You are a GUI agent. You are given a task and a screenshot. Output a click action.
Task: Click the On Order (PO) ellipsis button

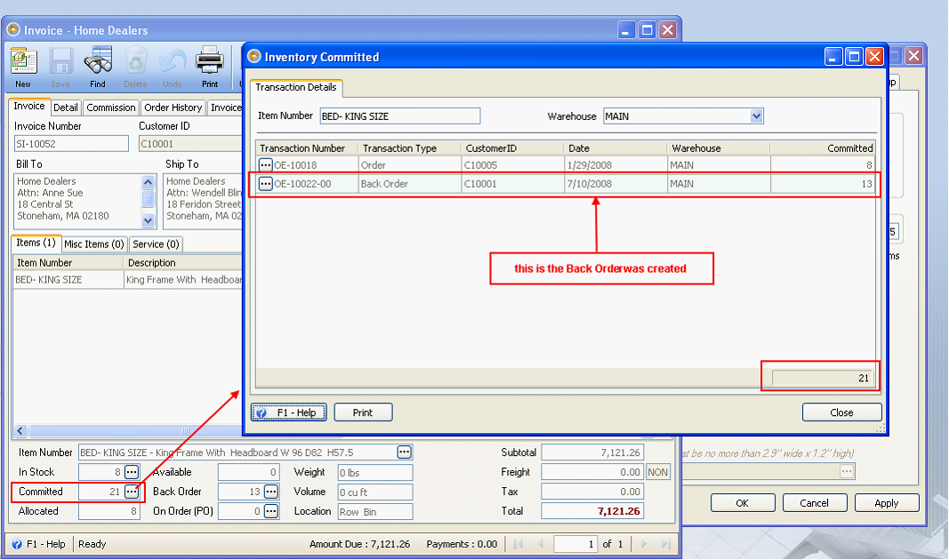[x=271, y=511]
